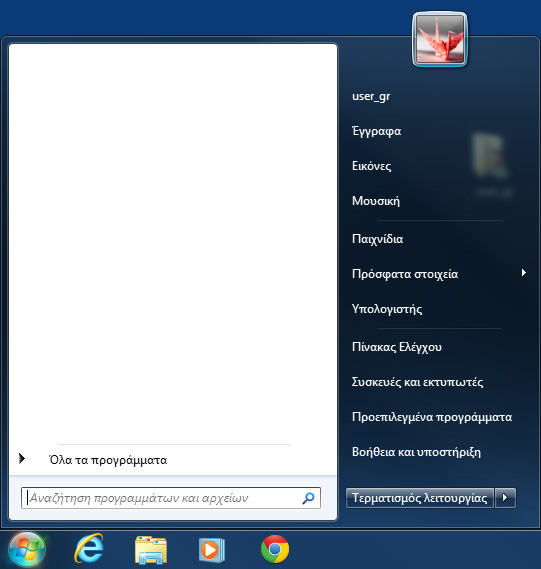Launch Google Chrome from the taskbar

tap(275, 549)
